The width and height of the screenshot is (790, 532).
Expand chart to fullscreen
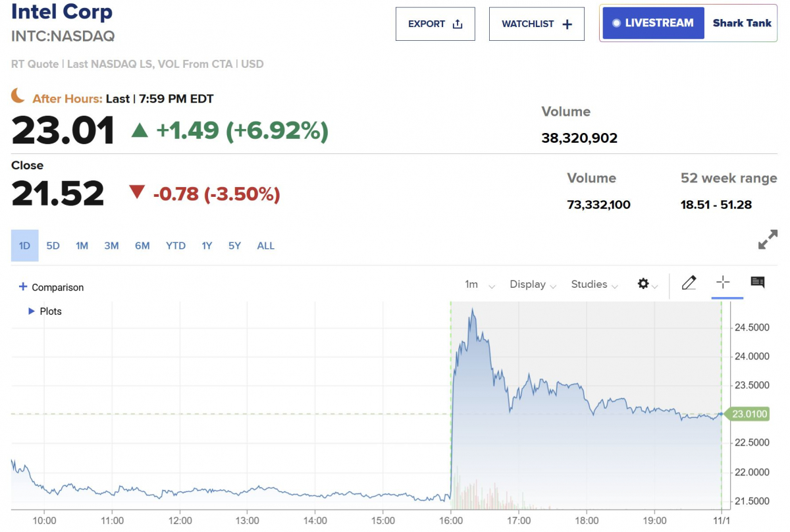768,240
